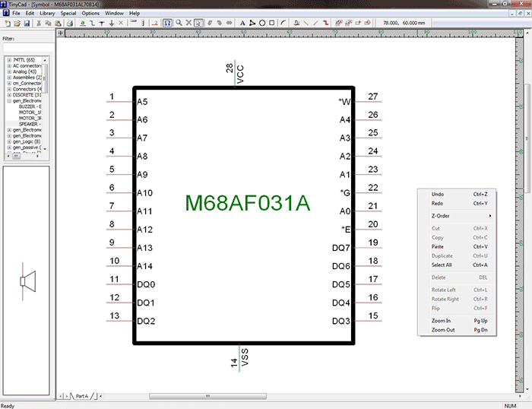This screenshot has width=532, height=409.
Task: Select BUZZER in the library tree
Action: point(29,106)
